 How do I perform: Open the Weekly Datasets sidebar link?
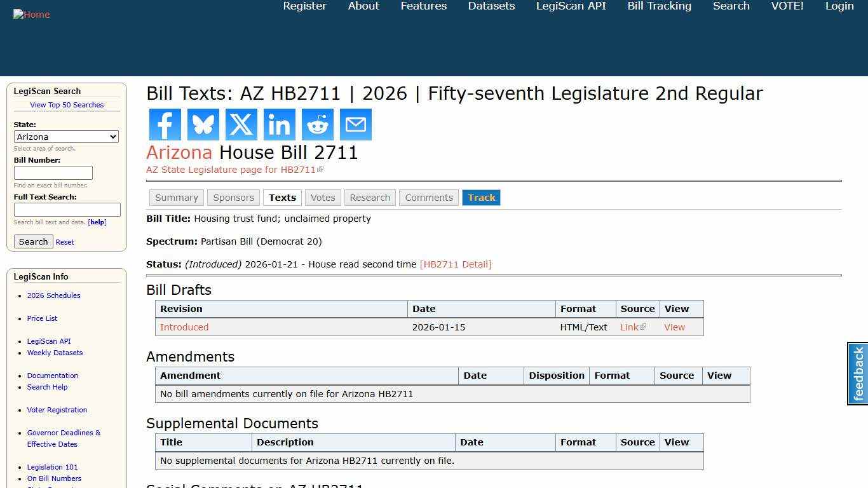(x=55, y=353)
